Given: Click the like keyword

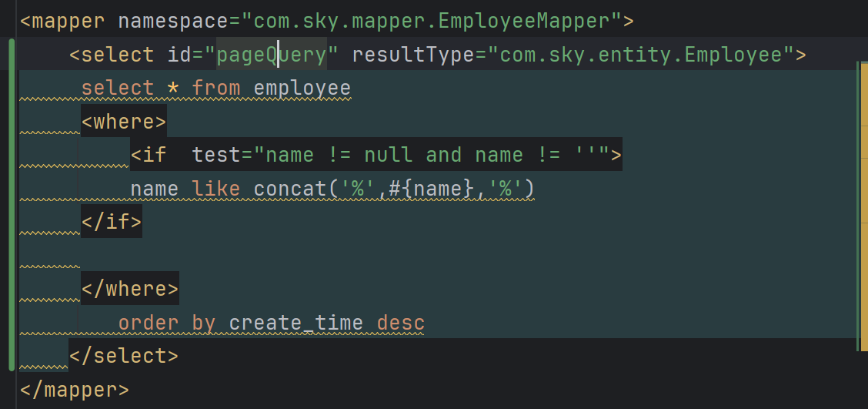Looking at the screenshot, I should click(x=216, y=189).
